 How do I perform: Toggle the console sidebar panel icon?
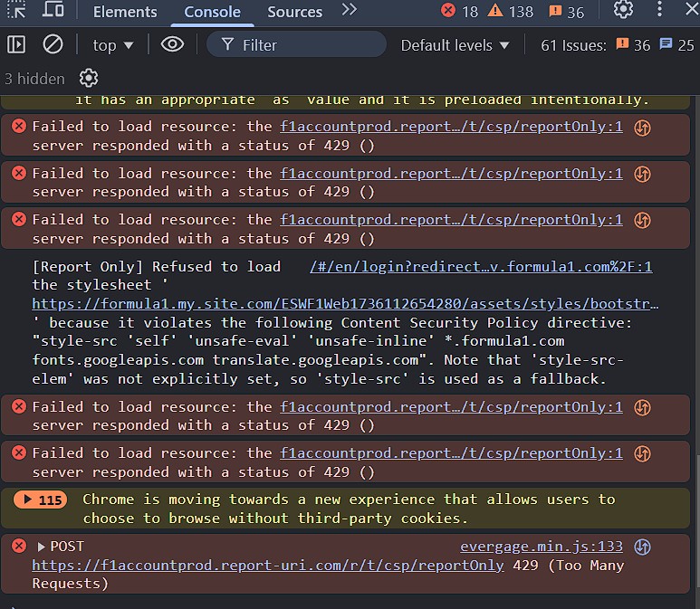pos(16,44)
